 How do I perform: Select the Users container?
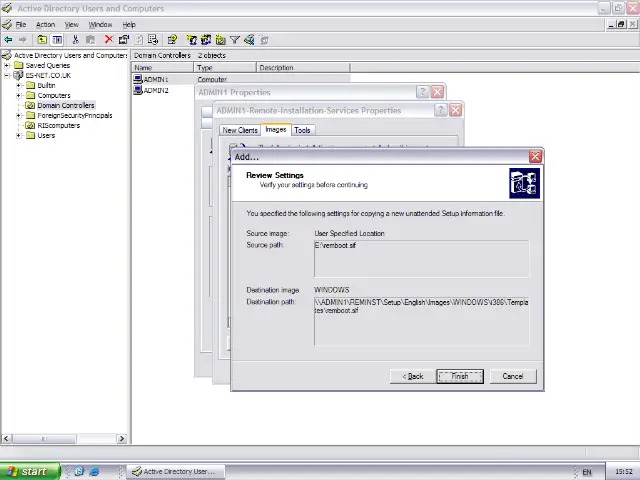coord(46,136)
